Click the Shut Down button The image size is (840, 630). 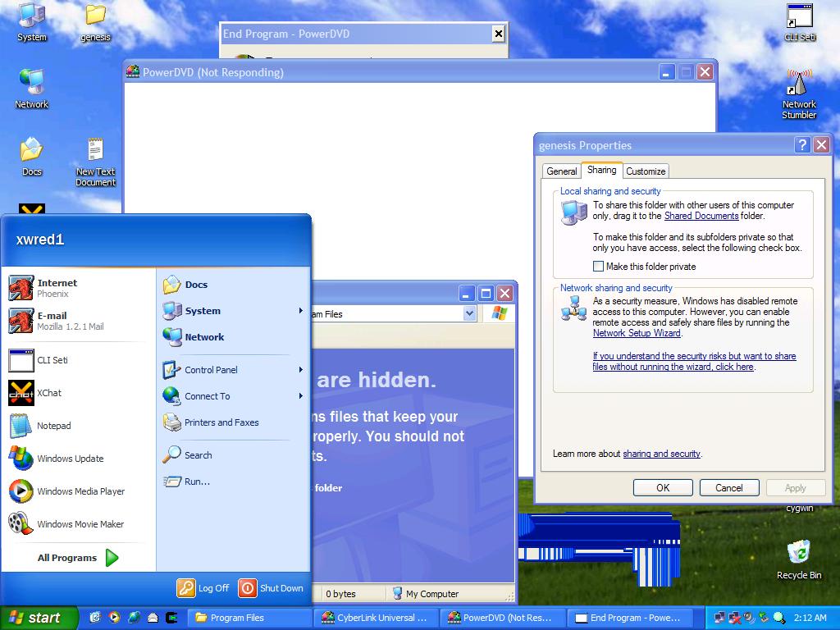(x=271, y=587)
